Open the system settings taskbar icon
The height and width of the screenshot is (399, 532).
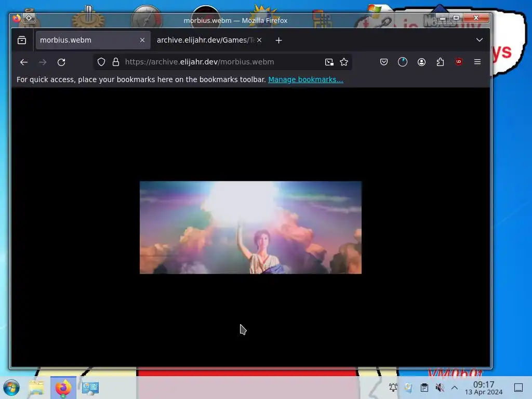tap(90, 388)
